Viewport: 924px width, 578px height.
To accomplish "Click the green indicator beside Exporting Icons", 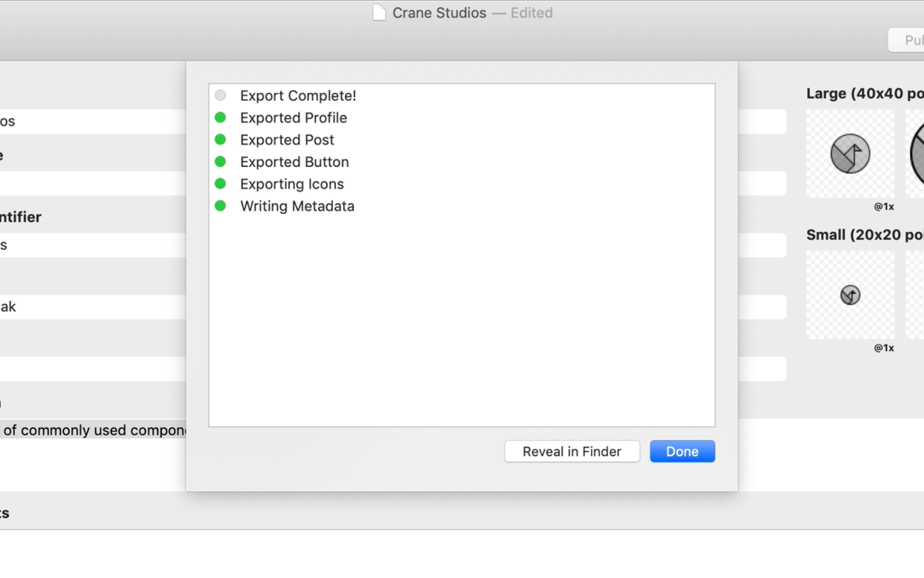I will coord(221,183).
